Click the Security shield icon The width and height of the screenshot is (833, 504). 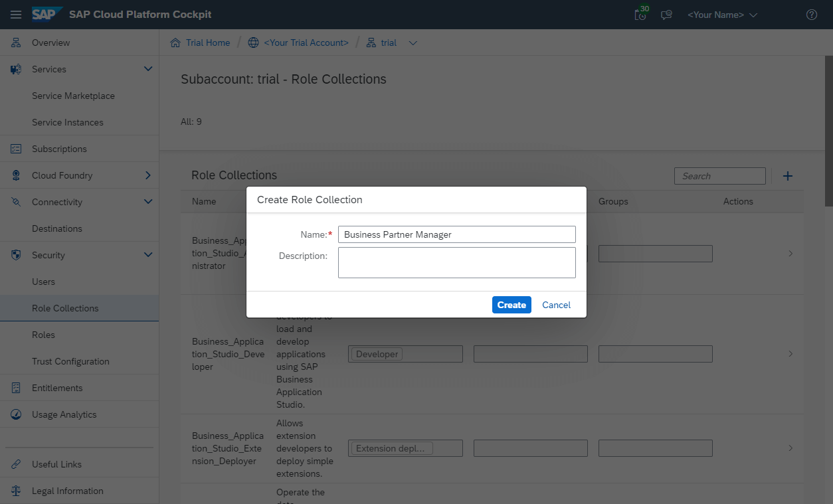pos(16,255)
